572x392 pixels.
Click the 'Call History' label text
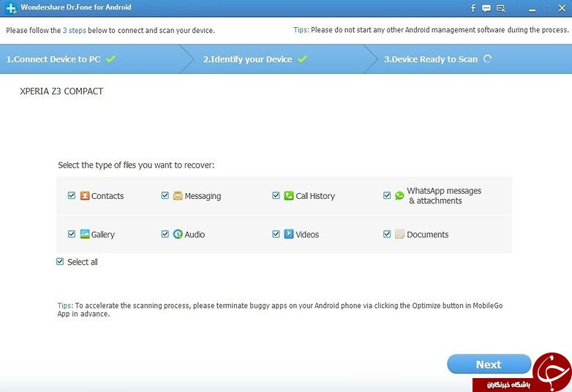pyautogui.click(x=315, y=196)
